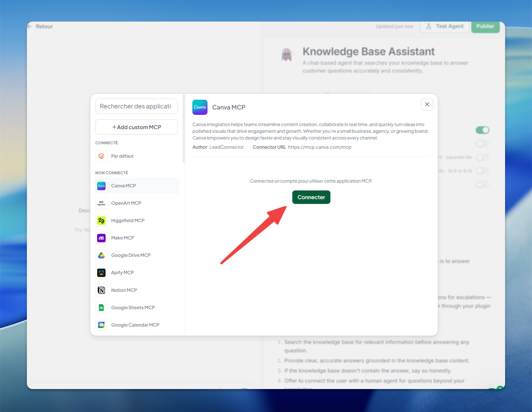Choose the Higgsfield MCP icon

tap(101, 220)
